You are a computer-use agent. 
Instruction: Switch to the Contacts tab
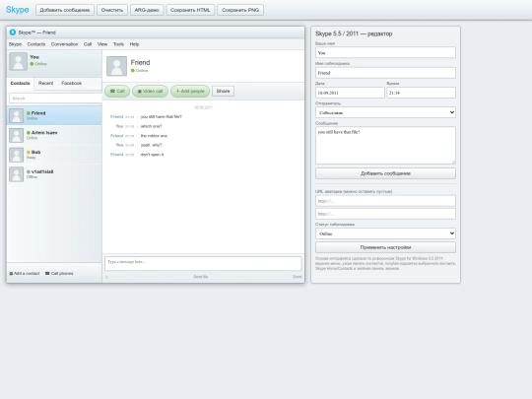point(20,83)
